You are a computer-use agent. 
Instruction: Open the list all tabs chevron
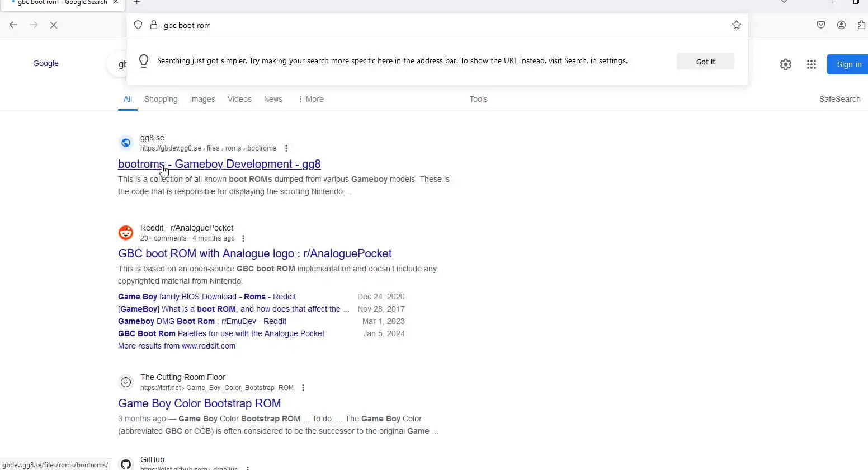tap(784, 2)
